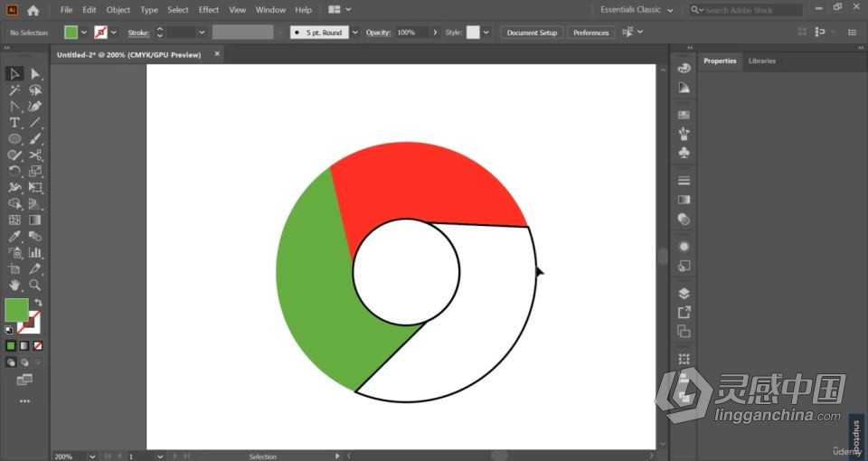868x461 pixels.
Task: Open stroke color dropdown in control bar
Action: point(114,33)
